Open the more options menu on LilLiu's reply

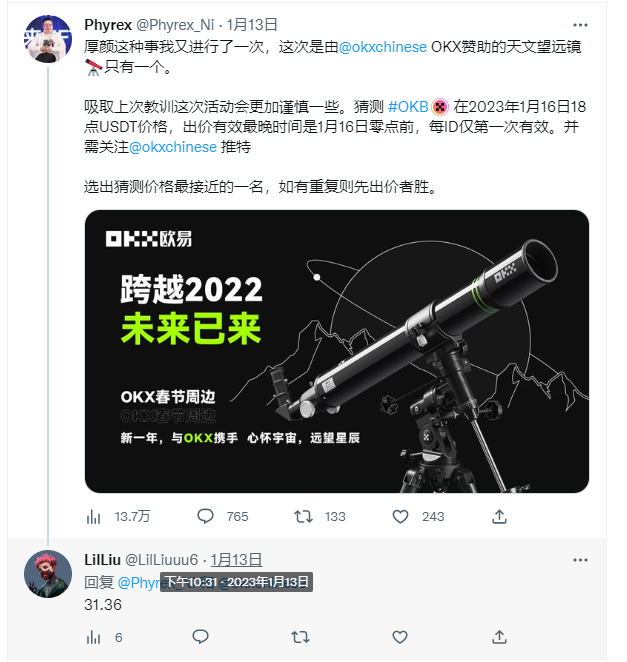tap(580, 560)
